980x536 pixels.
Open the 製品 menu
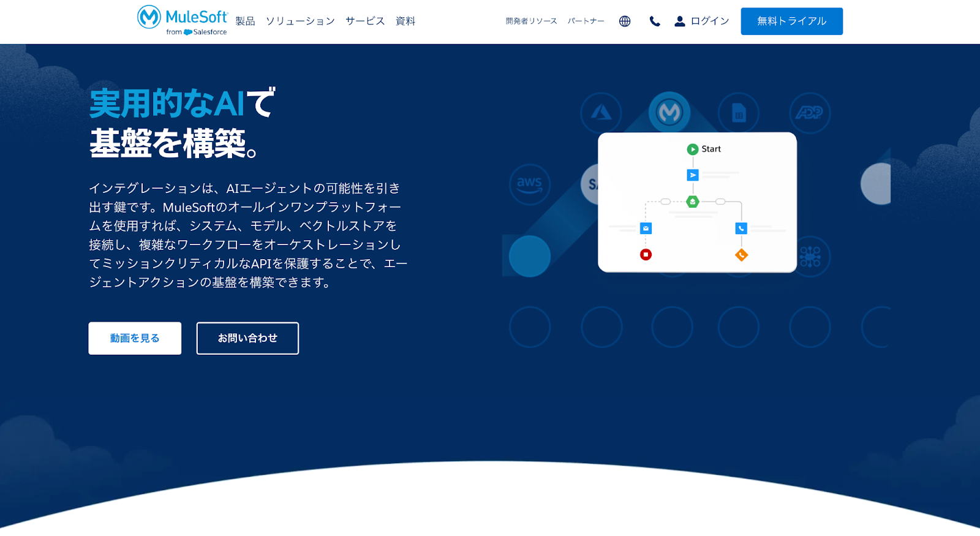point(245,21)
